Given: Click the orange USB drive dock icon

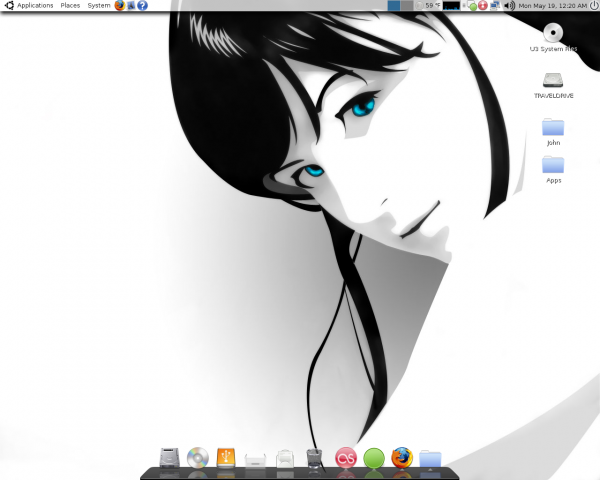Looking at the screenshot, I should pos(226,457).
